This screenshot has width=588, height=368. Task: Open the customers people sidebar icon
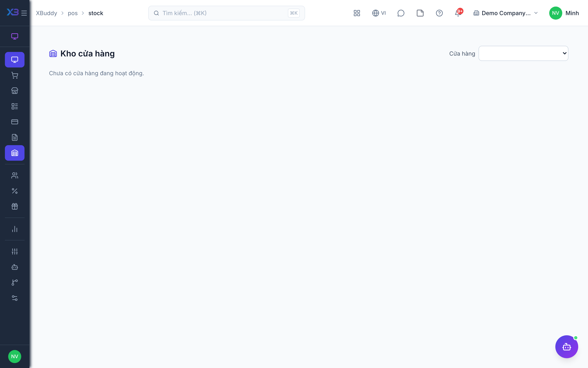tap(14, 175)
